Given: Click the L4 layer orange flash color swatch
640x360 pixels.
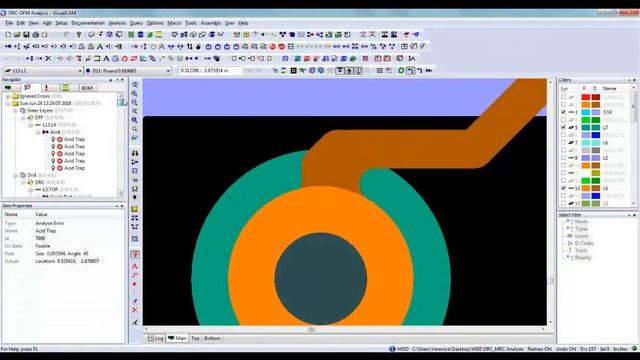Looking at the screenshot, I should 586,188.
